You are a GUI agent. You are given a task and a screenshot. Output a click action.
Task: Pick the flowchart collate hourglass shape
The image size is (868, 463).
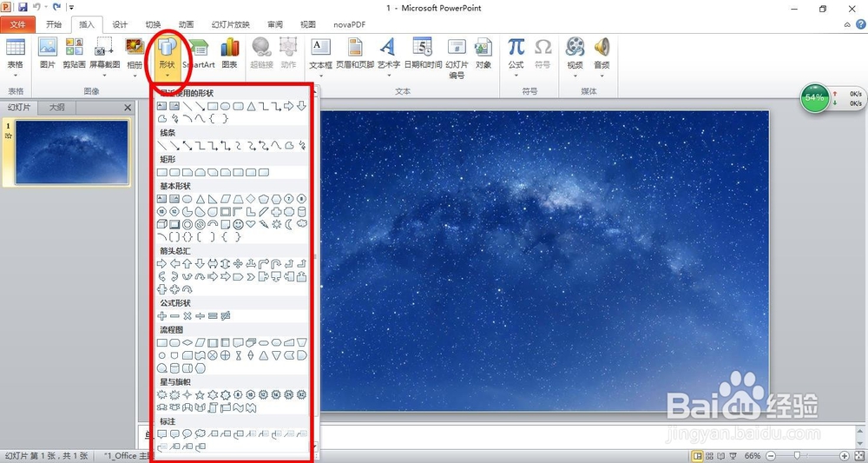[x=239, y=355]
